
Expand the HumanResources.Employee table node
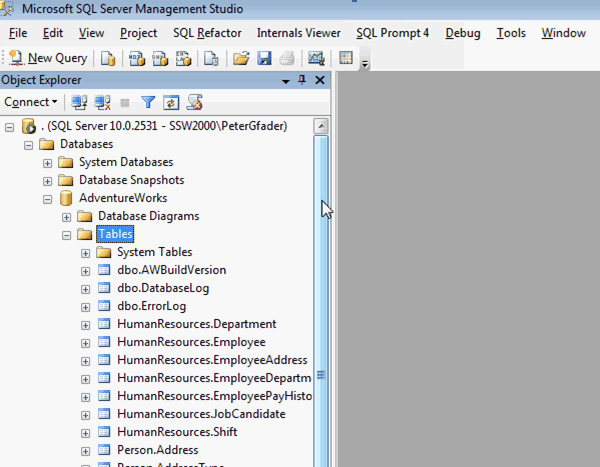click(85, 343)
